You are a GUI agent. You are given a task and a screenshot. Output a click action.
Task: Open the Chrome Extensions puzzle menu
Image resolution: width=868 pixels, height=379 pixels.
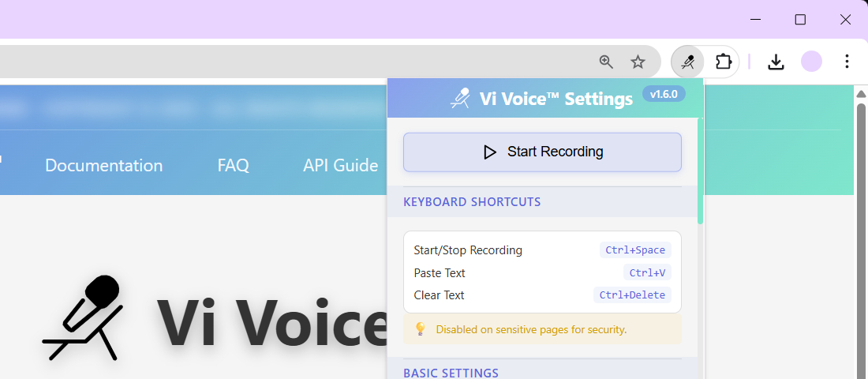[723, 62]
